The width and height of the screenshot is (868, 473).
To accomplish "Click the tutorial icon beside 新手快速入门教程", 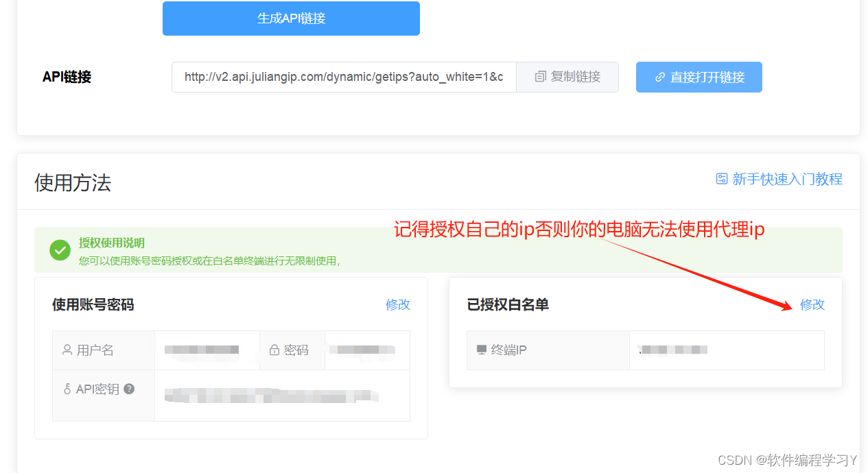I will [x=722, y=179].
